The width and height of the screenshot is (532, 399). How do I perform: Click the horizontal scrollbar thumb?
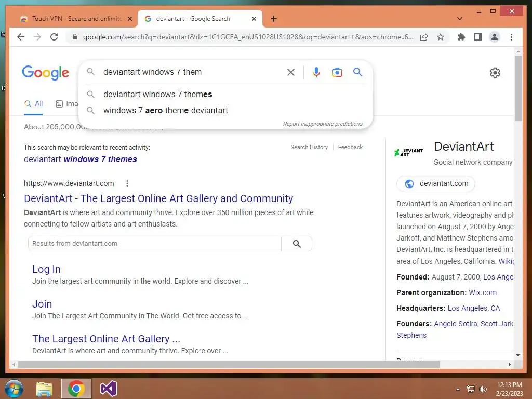click(229, 364)
